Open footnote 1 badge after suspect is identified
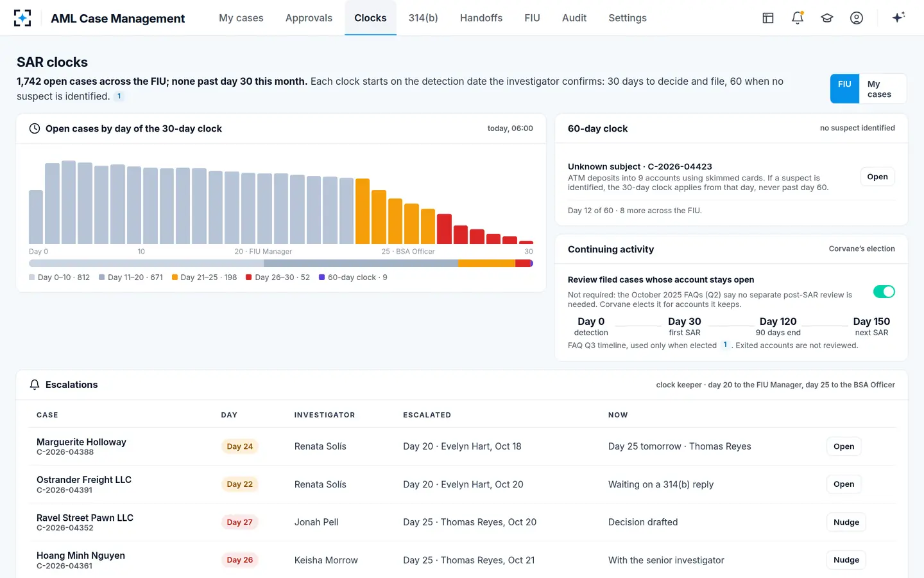 click(119, 96)
